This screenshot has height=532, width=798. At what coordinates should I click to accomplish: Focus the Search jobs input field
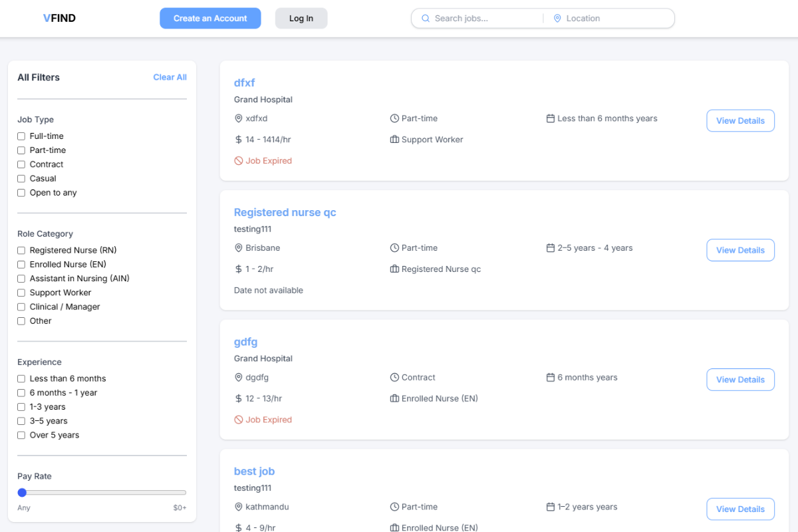click(485, 19)
